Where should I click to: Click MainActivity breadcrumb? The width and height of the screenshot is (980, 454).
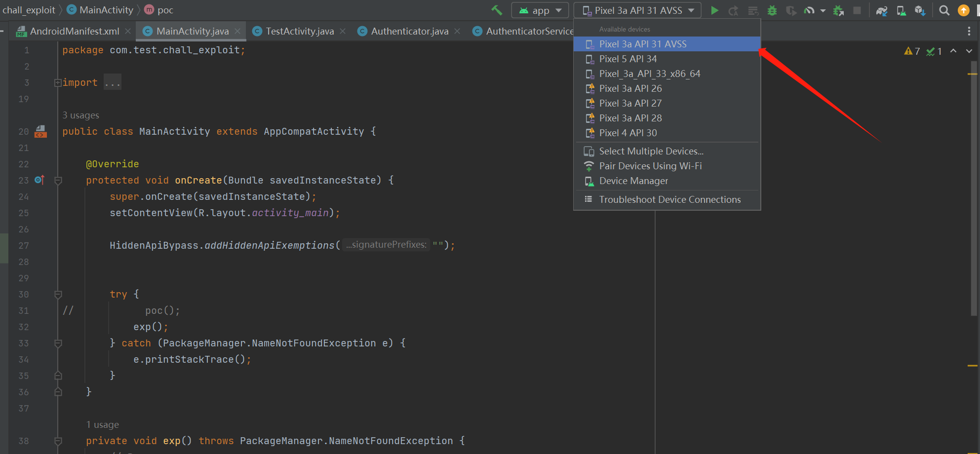(100, 10)
